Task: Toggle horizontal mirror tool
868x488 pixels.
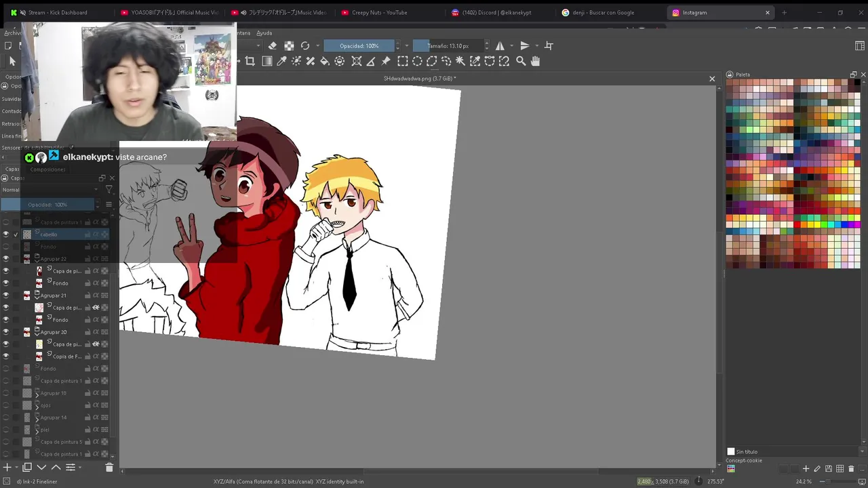Action: 500,45
